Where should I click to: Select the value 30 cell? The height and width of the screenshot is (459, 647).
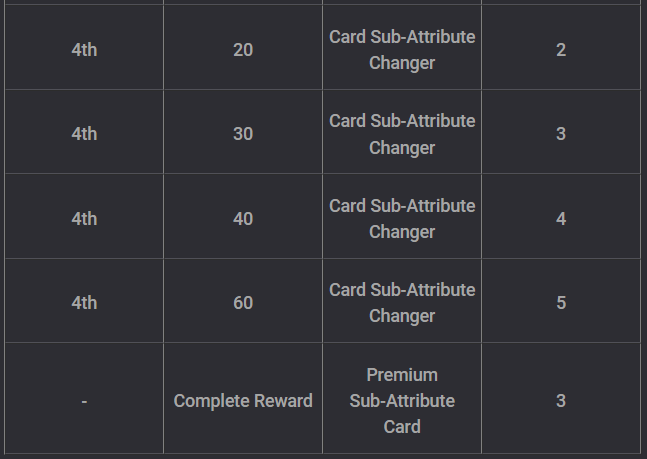click(243, 134)
